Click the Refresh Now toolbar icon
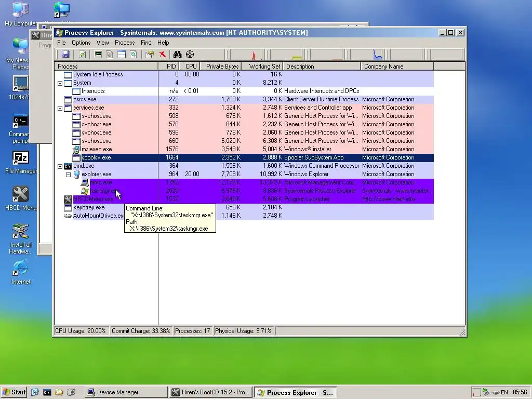The image size is (532, 399). click(x=82, y=54)
